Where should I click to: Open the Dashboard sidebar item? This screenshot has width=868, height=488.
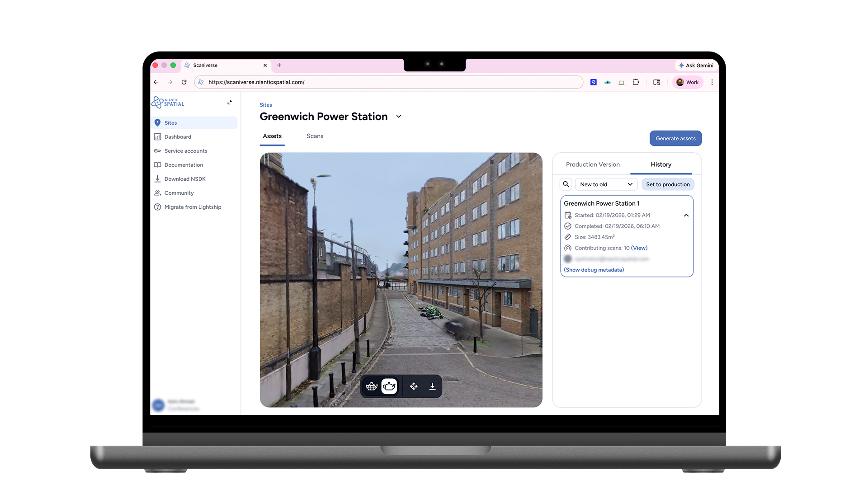178,137
